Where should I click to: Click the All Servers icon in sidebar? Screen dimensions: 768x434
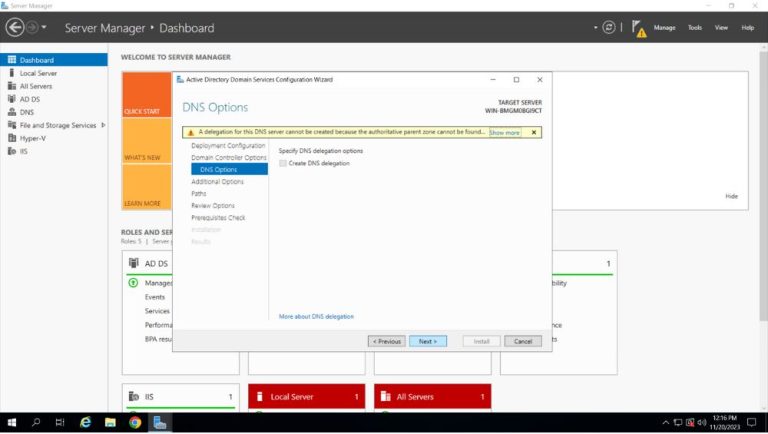tap(12, 86)
